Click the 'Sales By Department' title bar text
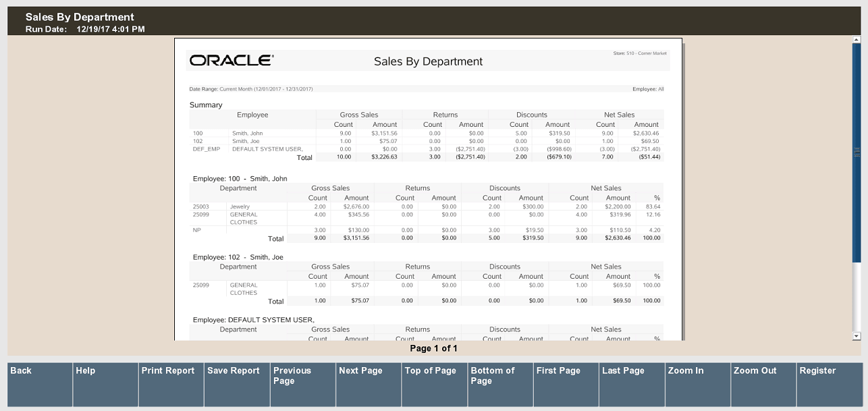This screenshot has height=411, width=868. point(80,18)
